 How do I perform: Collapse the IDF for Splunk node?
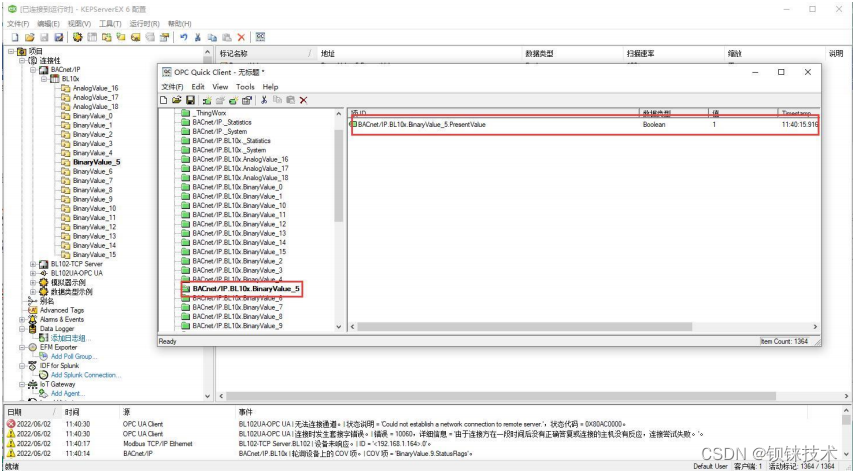[22, 365]
